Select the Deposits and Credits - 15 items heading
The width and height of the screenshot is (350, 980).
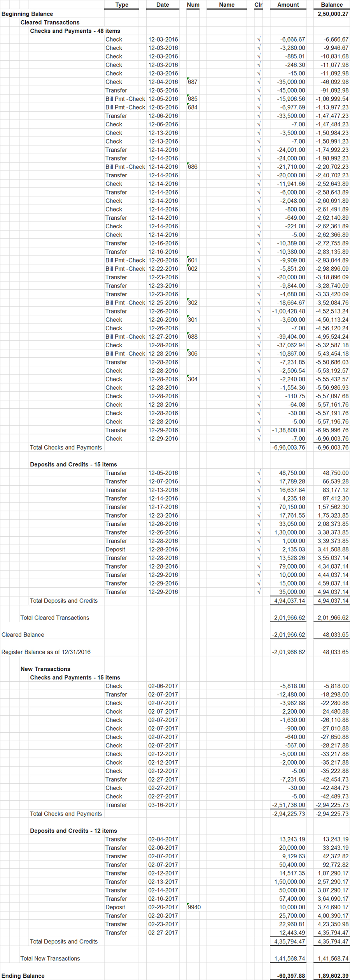[73, 464]
